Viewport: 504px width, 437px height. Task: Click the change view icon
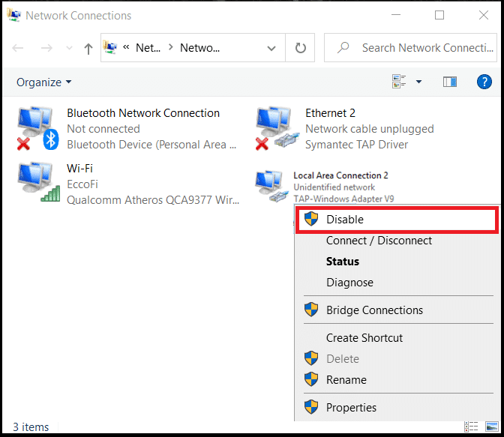click(x=399, y=81)
